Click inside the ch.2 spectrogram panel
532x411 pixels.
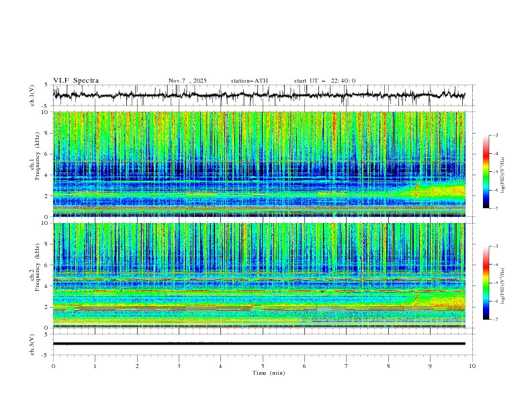tap(259, 275)
